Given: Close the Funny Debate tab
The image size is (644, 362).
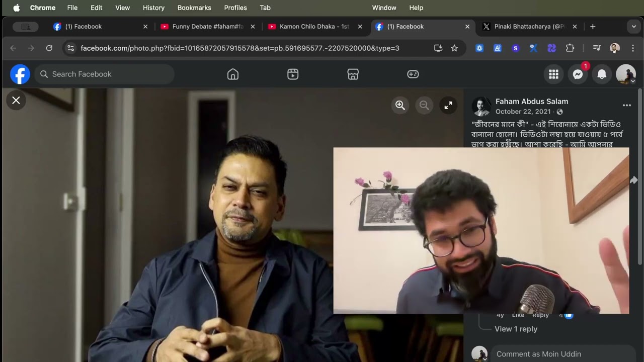Looking at the screenshot, I should click(253, 27).
